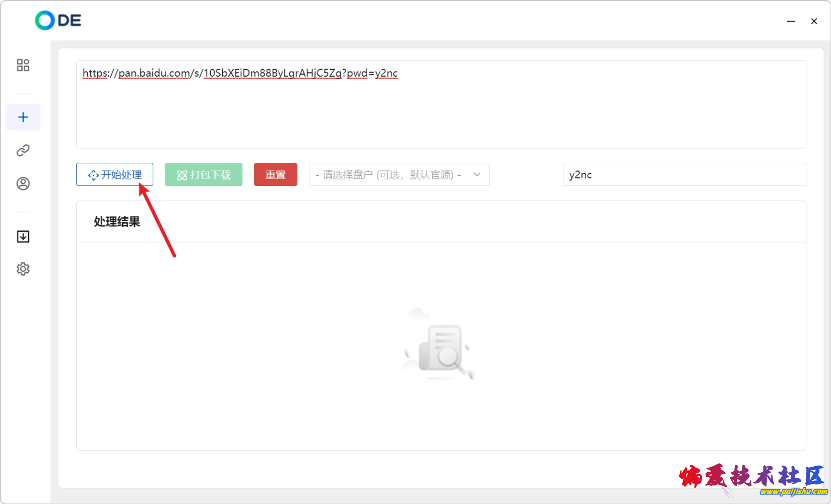The image size is (831, 504).
Task: Click the 处理结果 panel heading
Action: click(x=117, y=222)
